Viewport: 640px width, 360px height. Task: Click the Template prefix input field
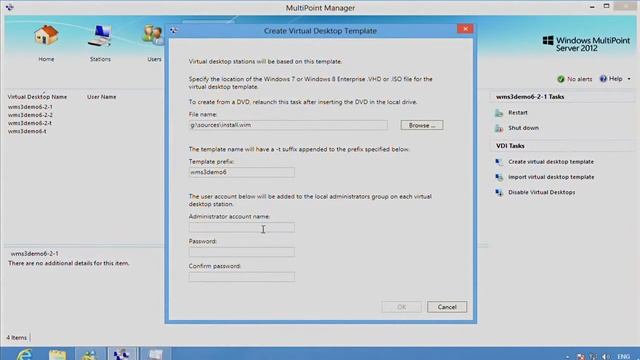(242, 172)
